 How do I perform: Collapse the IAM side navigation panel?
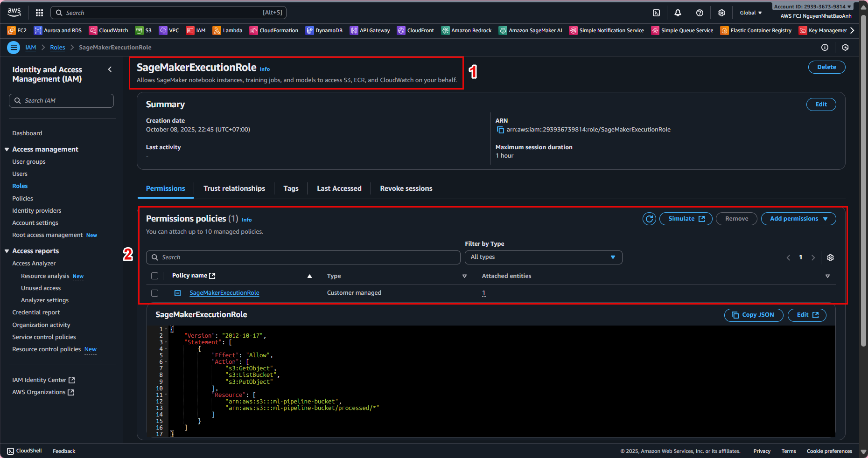coord(110,69)
